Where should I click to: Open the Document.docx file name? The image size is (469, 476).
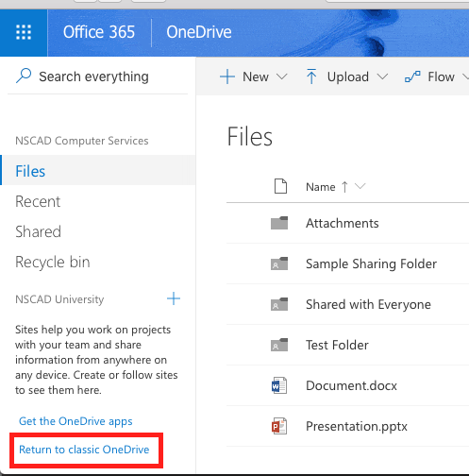351,385
